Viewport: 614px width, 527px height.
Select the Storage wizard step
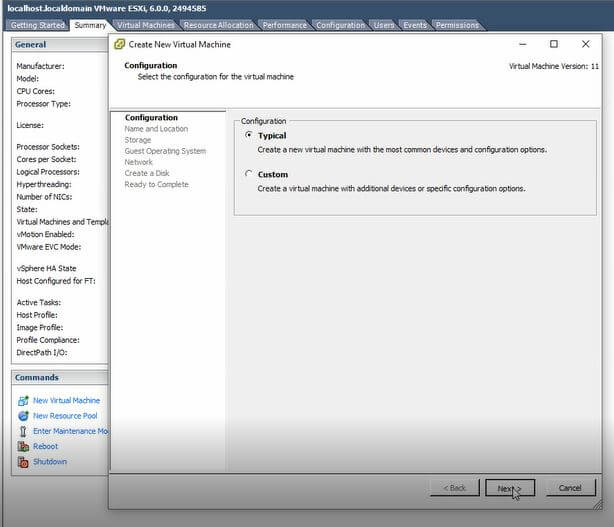(x=137, y=140)
